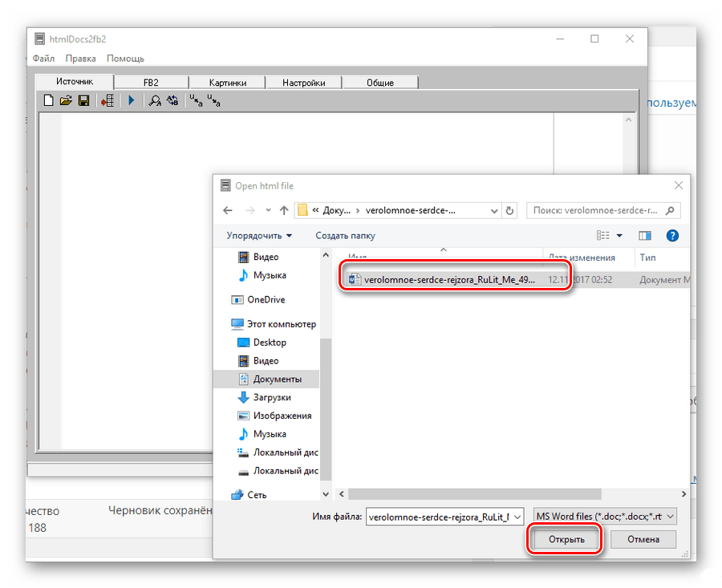
Task: Click the Доку… breadcrumb in address bar
Action: [336, 210]
